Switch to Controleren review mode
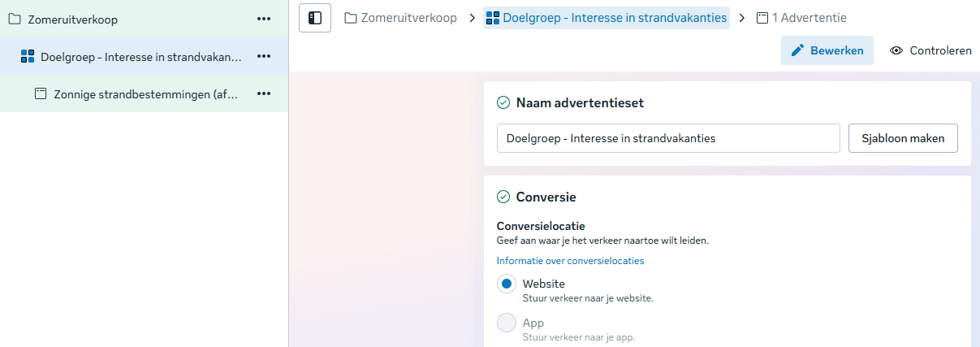Screen dimensions: 980x347 [930, 50]
